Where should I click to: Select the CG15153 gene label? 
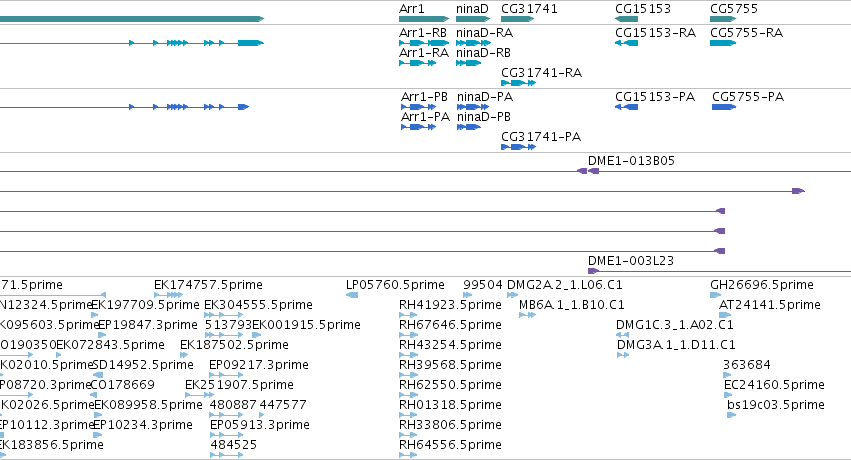[643, 9]
